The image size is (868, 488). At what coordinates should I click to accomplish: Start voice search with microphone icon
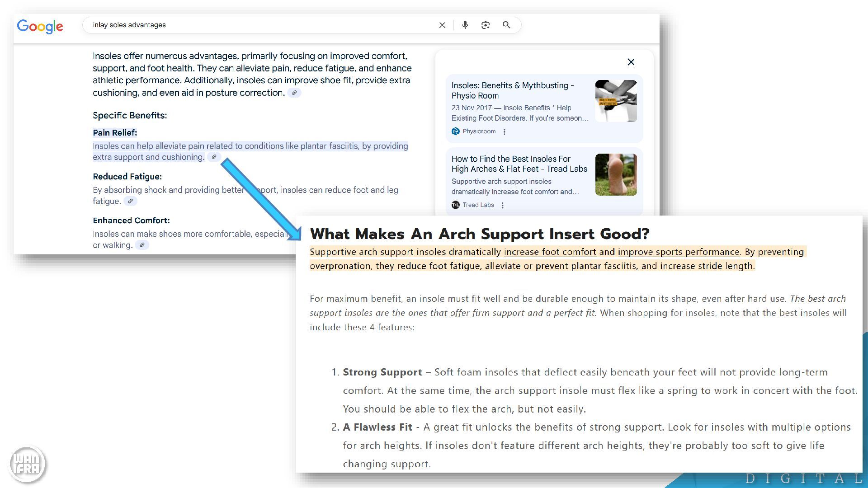click(x=465, y=25)
